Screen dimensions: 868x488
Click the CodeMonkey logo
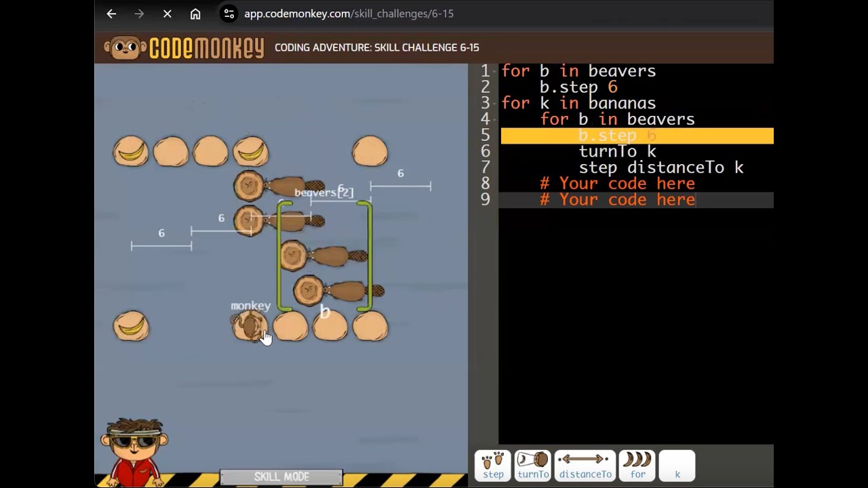pos(184,47)
